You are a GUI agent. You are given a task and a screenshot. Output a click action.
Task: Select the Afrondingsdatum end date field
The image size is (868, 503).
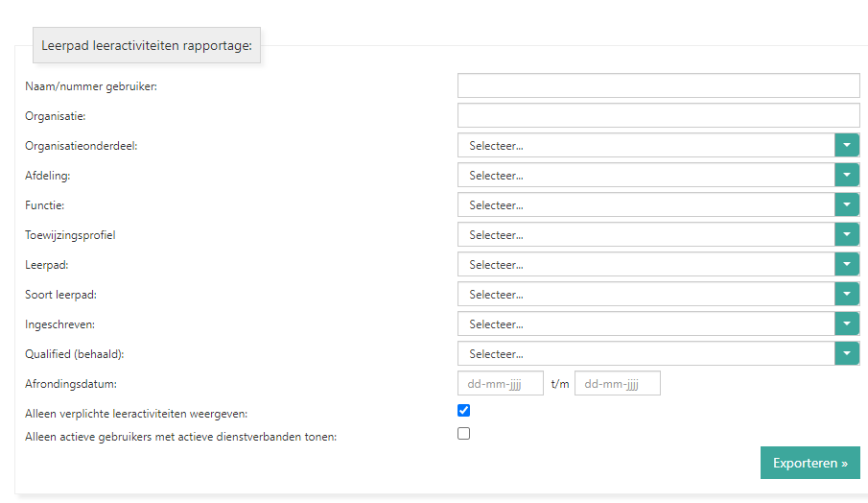618,384
